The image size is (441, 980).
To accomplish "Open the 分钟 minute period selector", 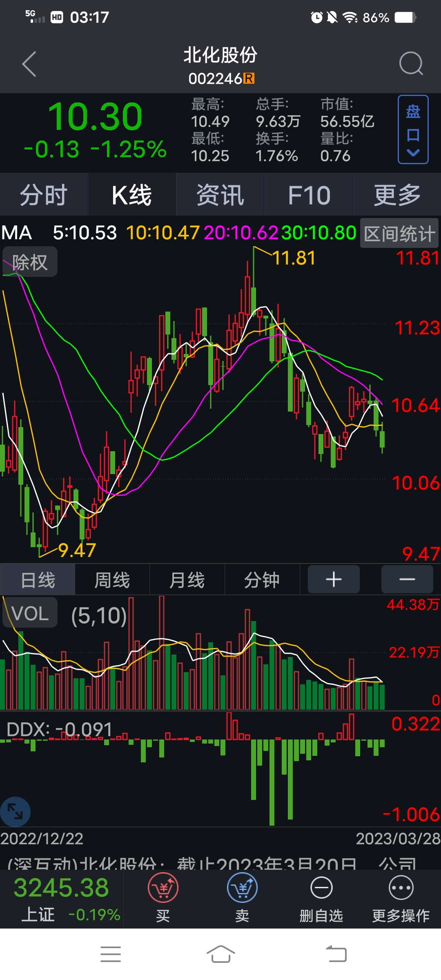I will (x=262, y=580).
